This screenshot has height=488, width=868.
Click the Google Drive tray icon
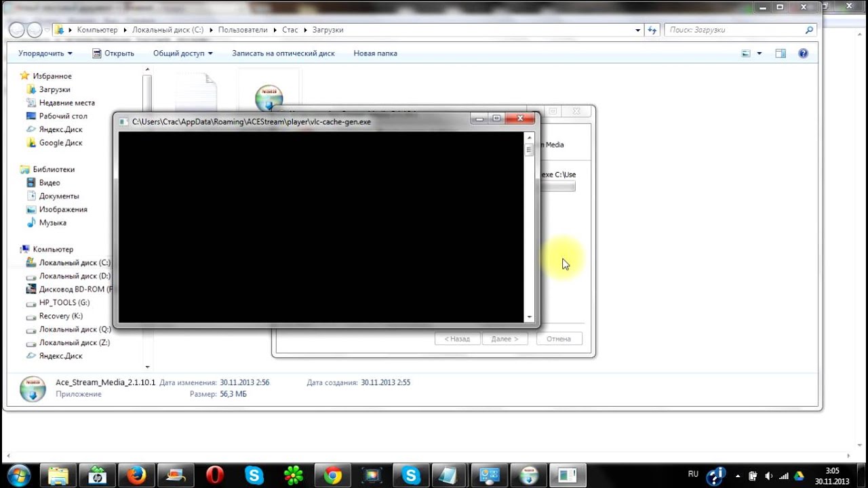coord(799,475)
